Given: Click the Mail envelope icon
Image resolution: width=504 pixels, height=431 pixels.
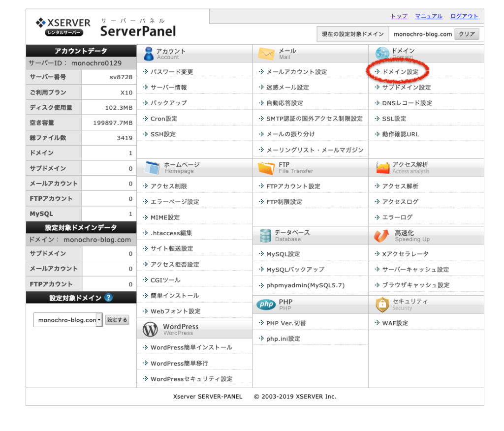Looking at the screenshot, I should pyautogui.click(x=266, y=54).
